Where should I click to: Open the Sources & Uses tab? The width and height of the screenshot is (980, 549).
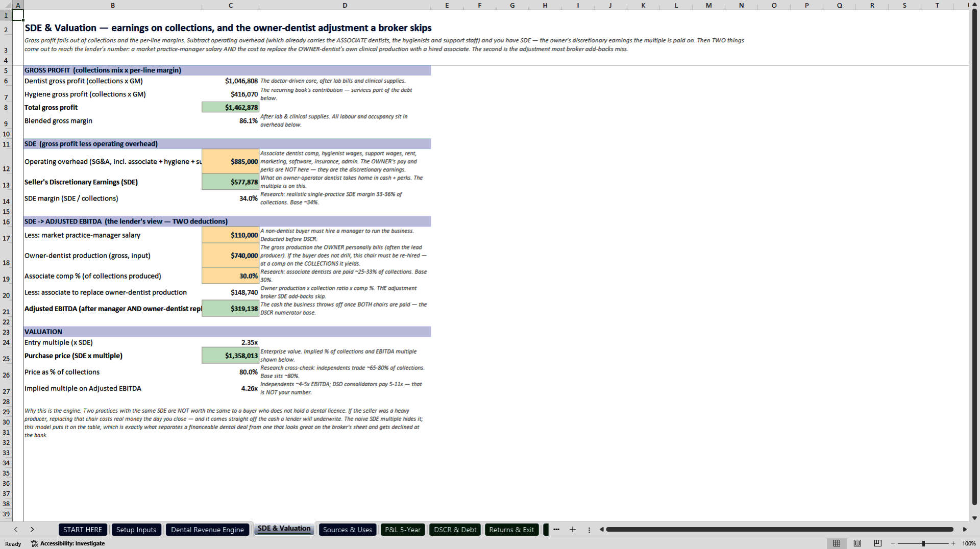(348, 530)
